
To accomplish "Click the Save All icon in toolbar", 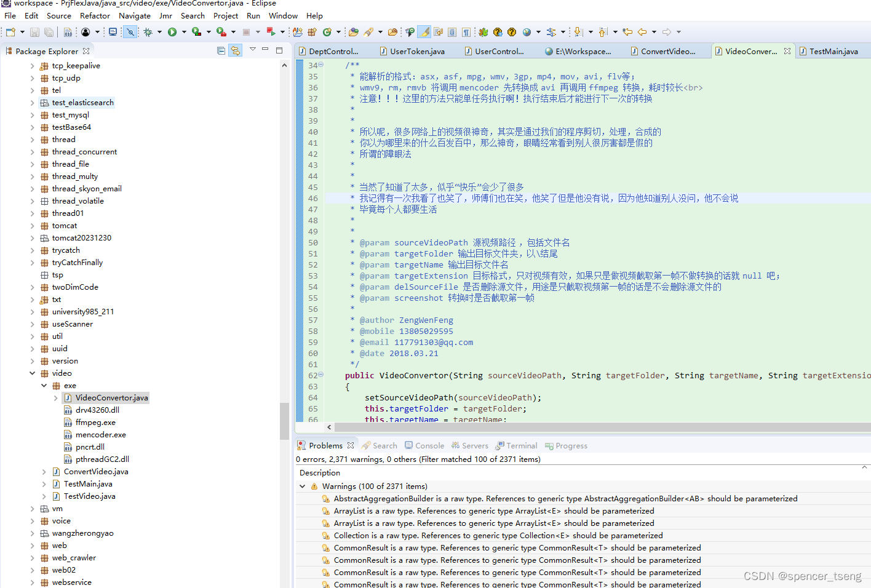I will pyautogui.click(x=49, y=32).
